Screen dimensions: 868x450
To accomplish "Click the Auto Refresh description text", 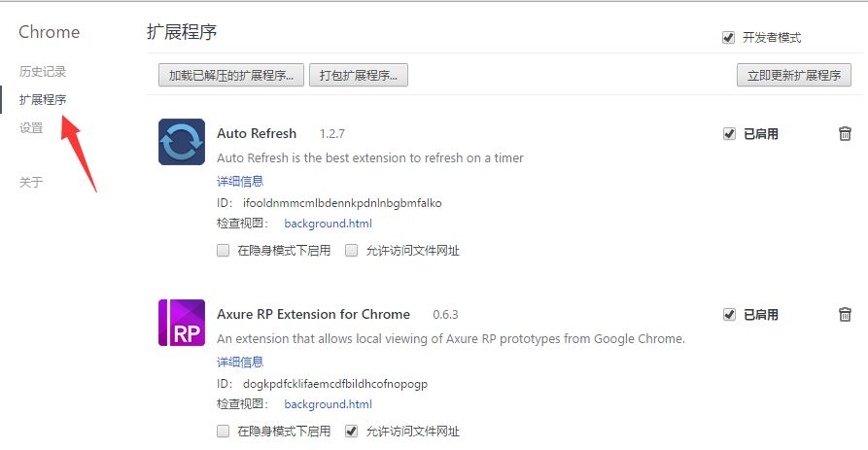I will (x=370, y=158).
